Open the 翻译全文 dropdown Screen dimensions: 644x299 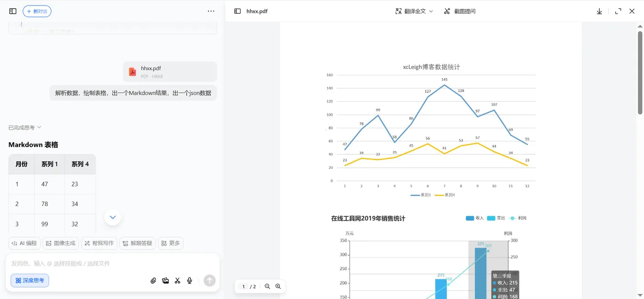coord(414,11)
